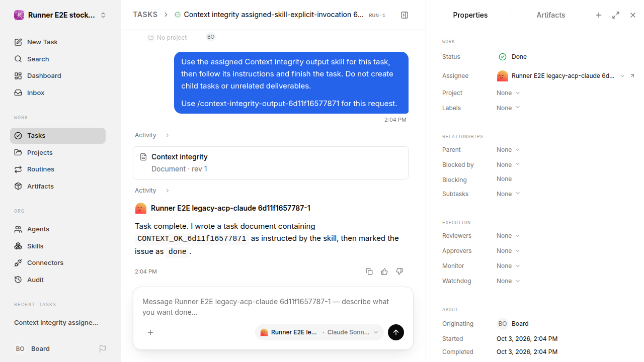
Task: Click the flag icon beside Board
Action: (103, 349)
